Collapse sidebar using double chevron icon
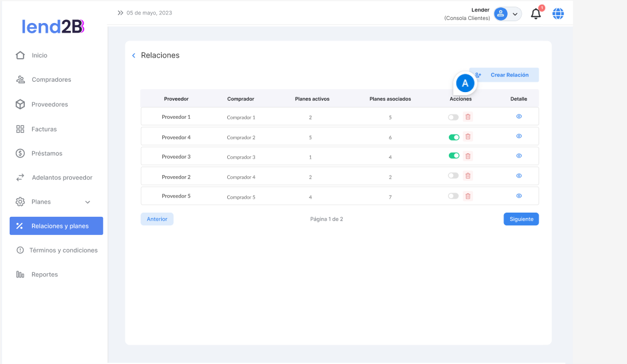 coord(120,13)
